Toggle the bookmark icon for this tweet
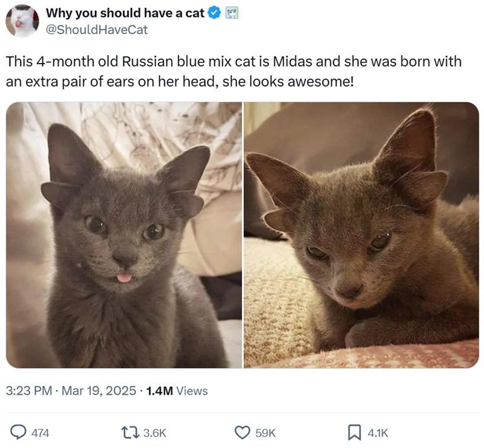The width and height of the screenshot is (484, 448). point(354,432)
